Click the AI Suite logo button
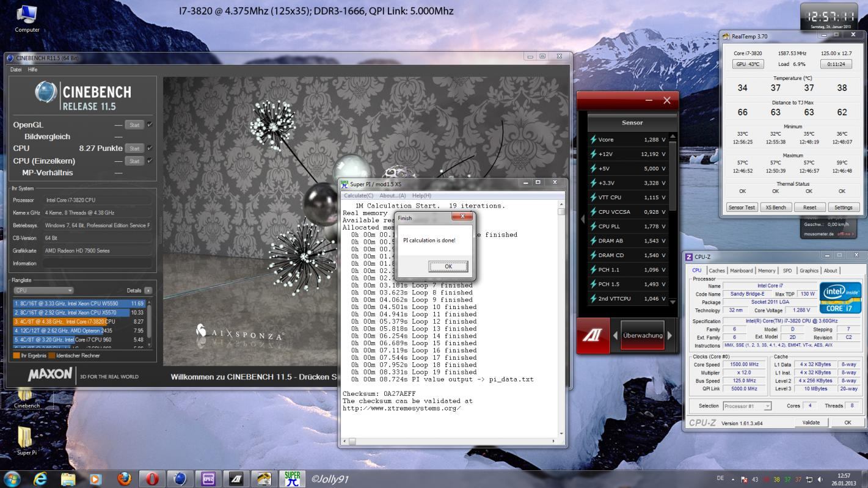Screen dimensions: 868x488 (593, 335)
